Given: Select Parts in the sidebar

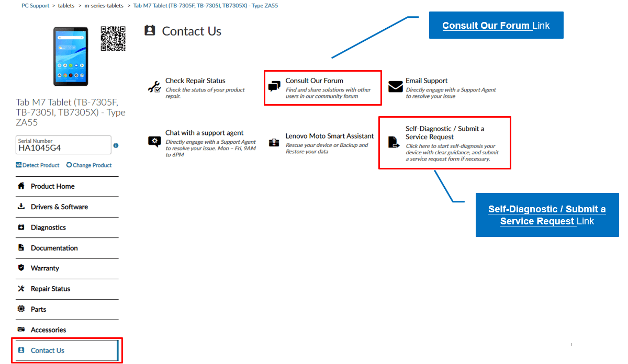Looking at the screenshot, I should (67, 309).
